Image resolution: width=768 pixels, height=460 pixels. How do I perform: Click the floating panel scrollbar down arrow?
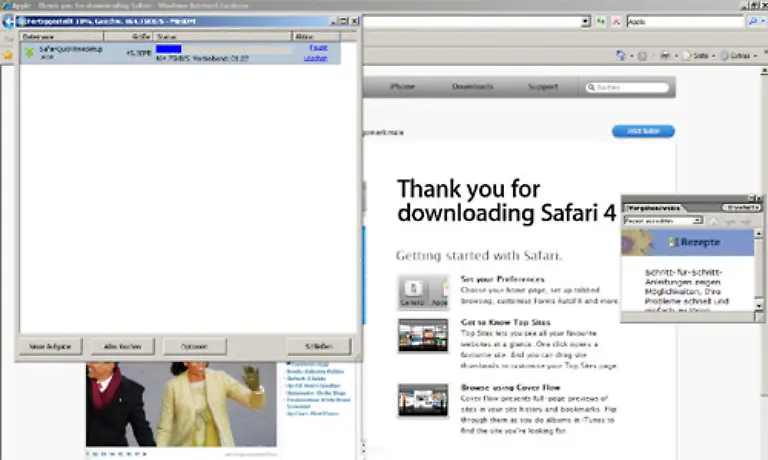click(x=759, y=306)
